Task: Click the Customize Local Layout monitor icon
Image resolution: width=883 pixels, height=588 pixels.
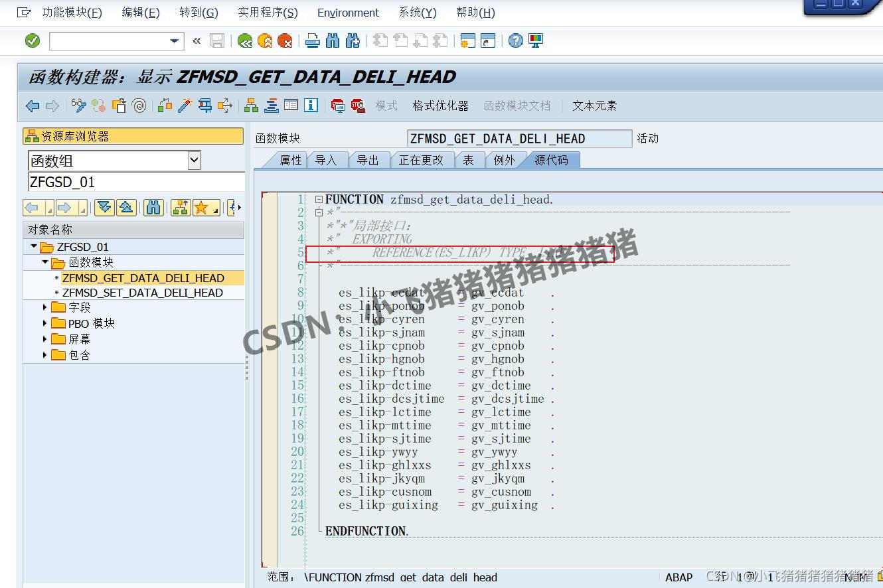Action: [x=536, y=40]
